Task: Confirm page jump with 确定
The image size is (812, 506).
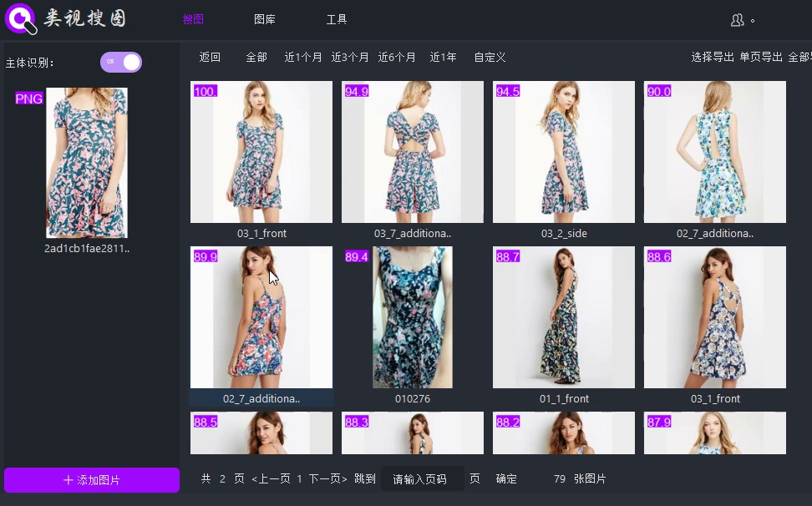Action: click(506, 479)
